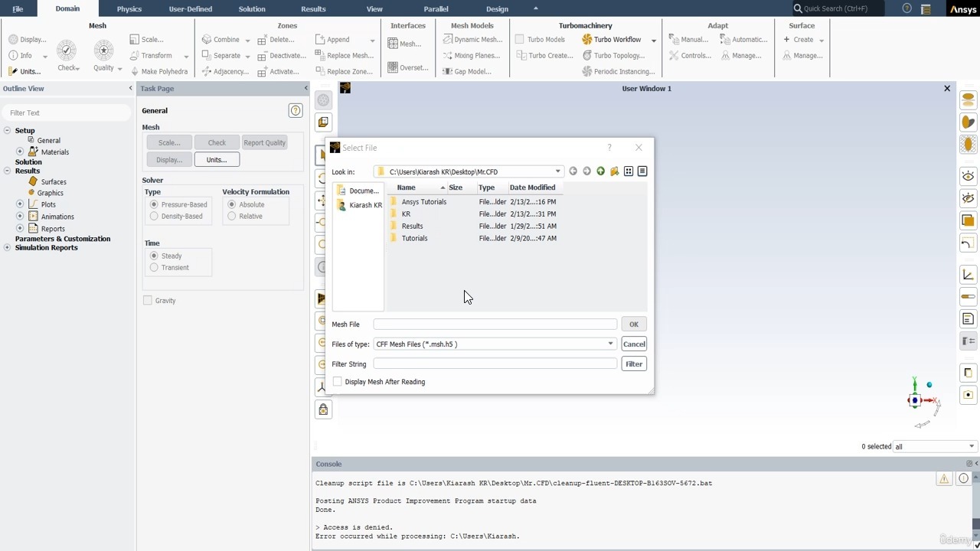Click the Report Quality button
The image size is (980, 551).
(265, 142)
